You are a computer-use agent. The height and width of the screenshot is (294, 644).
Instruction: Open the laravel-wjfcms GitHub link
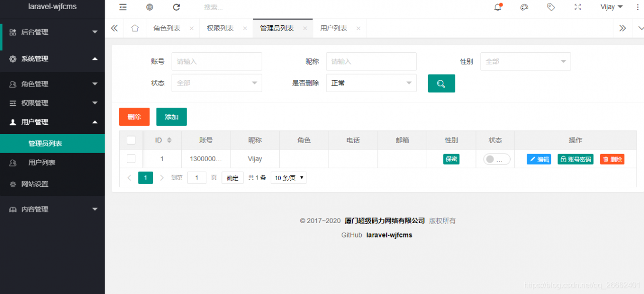[389, 235]
